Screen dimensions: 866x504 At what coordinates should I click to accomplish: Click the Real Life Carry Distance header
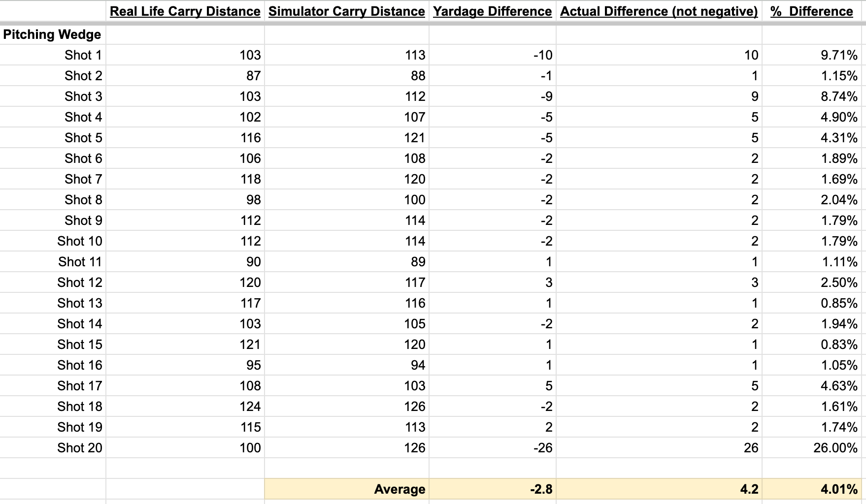click(x=185, y=11)
